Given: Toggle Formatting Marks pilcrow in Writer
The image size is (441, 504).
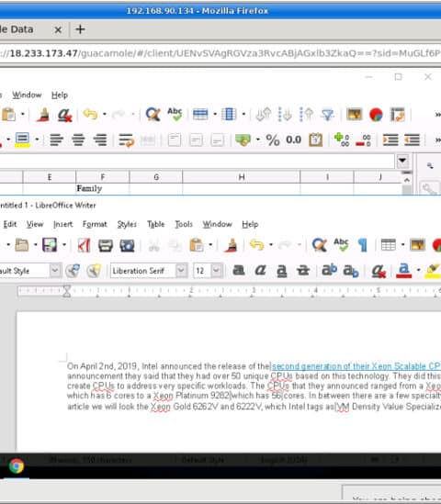Looking at the screenshot, I should pos(363,245).
